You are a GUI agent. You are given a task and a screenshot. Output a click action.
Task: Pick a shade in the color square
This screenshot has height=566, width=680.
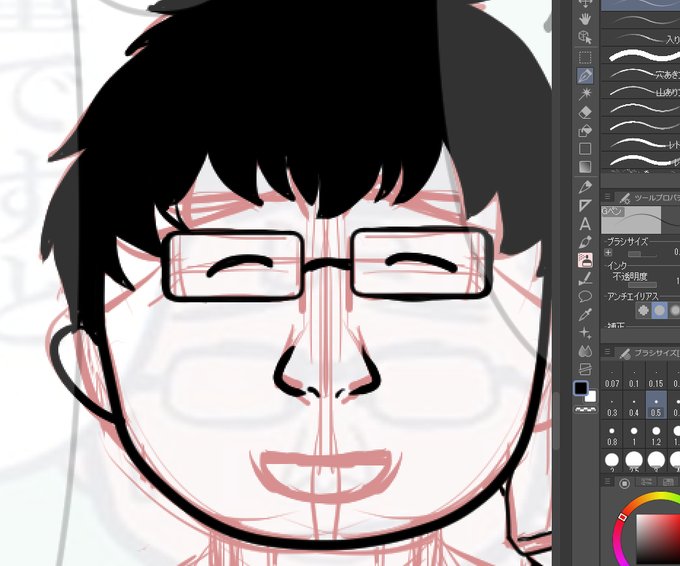[x=657, y=540]
